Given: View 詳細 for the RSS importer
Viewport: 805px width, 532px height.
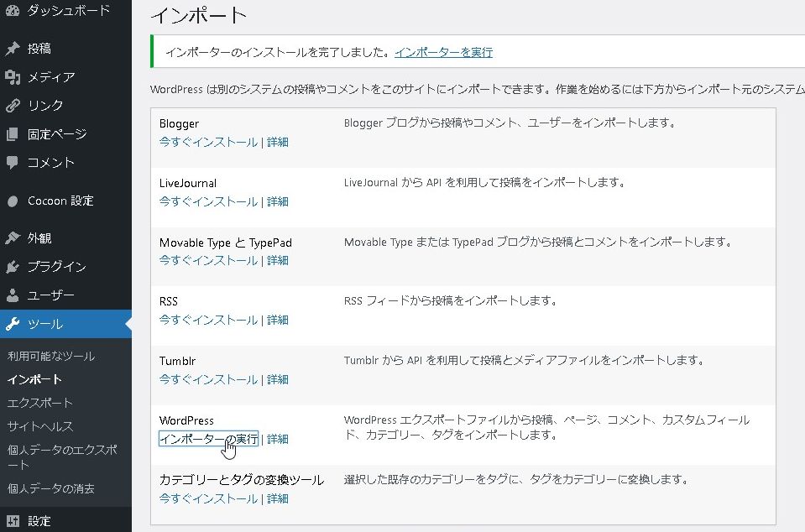Looking at the screenshot, I should coord(278,320).
